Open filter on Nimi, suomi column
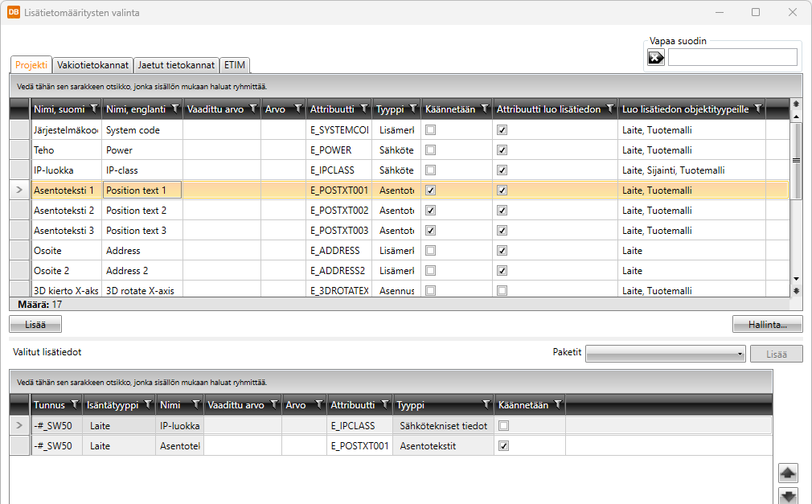 (93, 109)
